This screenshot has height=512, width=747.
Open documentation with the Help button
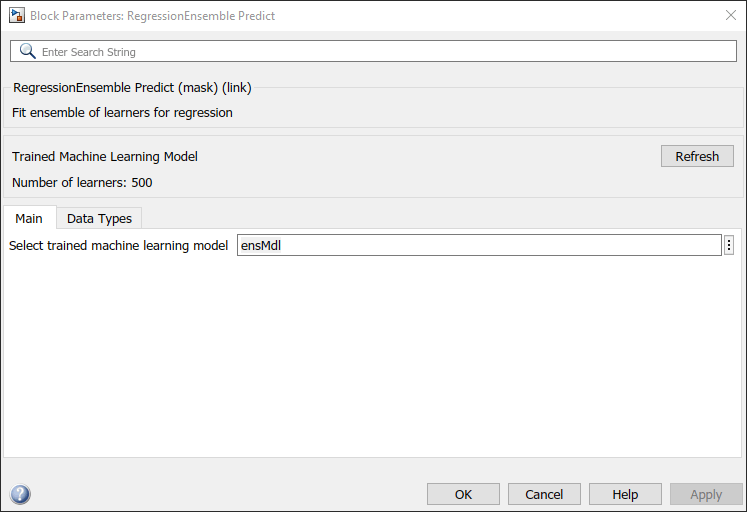tap(625, 494)
